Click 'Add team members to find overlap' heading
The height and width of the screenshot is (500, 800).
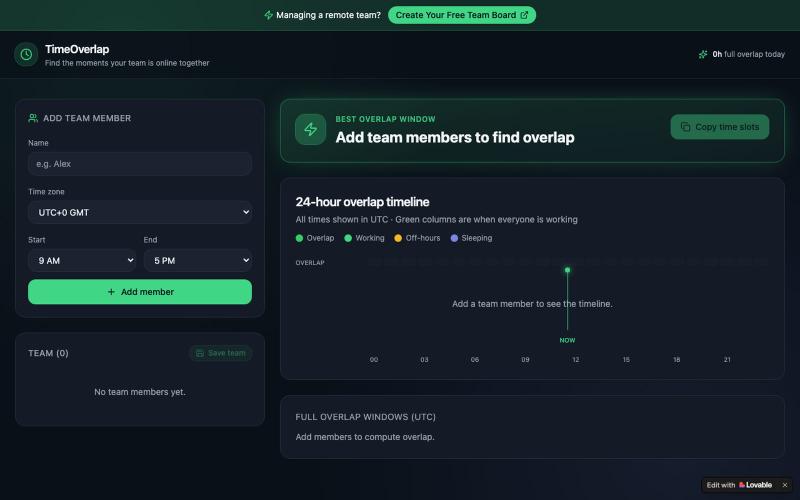(x=455, y=137)
